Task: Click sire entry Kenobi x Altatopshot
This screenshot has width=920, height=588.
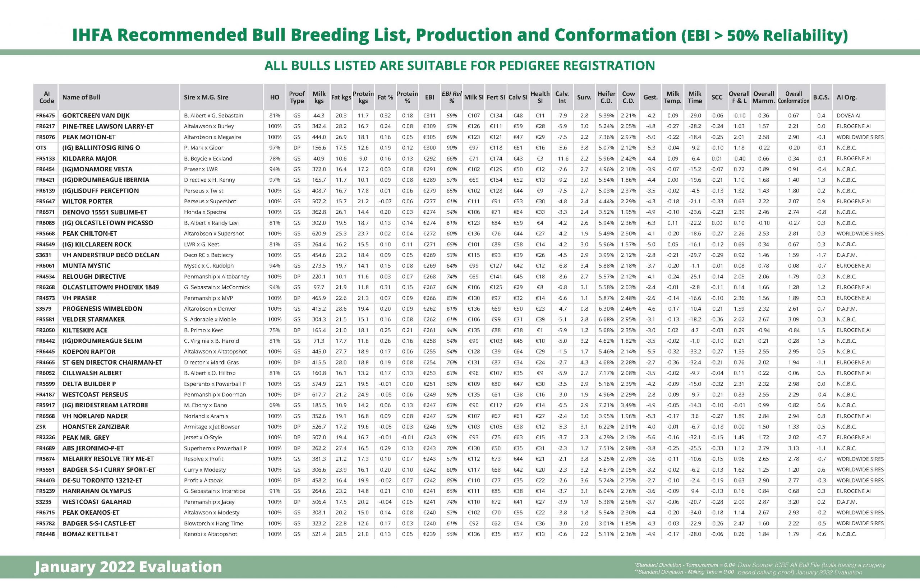Action: click(x=211, y=534)
